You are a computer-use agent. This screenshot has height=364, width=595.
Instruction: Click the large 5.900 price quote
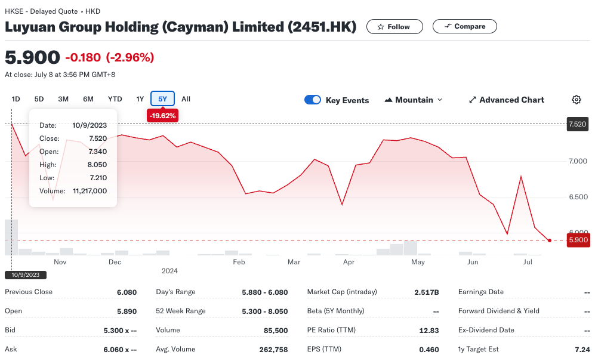tap(32, 57)
